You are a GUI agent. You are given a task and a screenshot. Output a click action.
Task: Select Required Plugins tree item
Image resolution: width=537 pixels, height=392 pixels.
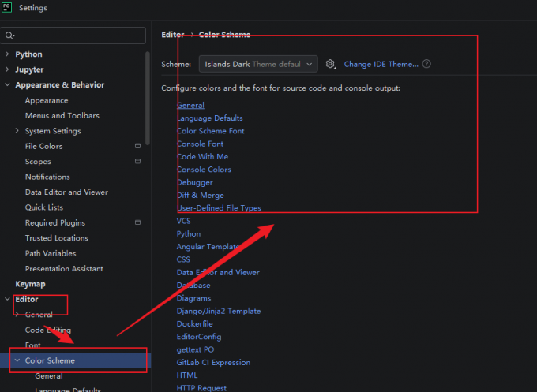[x=55, y=222]
